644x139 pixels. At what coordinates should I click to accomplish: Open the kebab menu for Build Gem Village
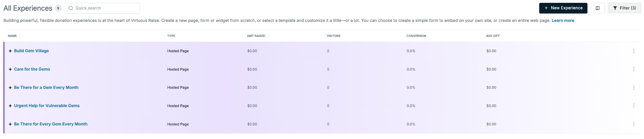[x=634, y=51]
